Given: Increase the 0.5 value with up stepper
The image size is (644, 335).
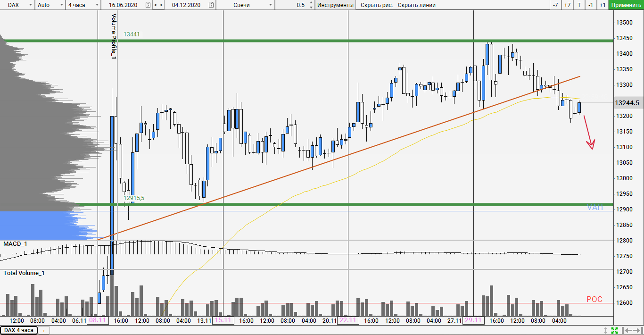Looking at the screenshot, I should pyautogui.click(x=312, y=3).
